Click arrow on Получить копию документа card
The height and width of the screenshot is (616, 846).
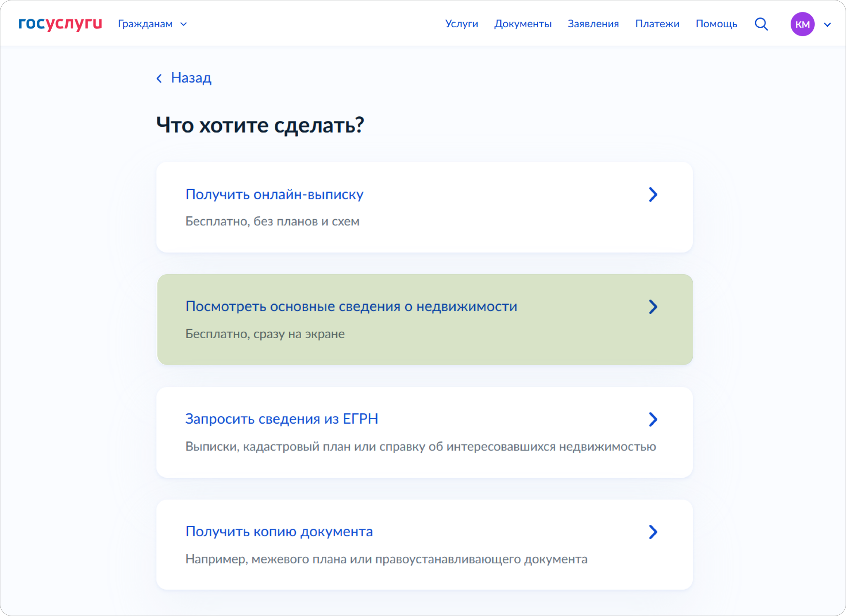click(653, 532)
